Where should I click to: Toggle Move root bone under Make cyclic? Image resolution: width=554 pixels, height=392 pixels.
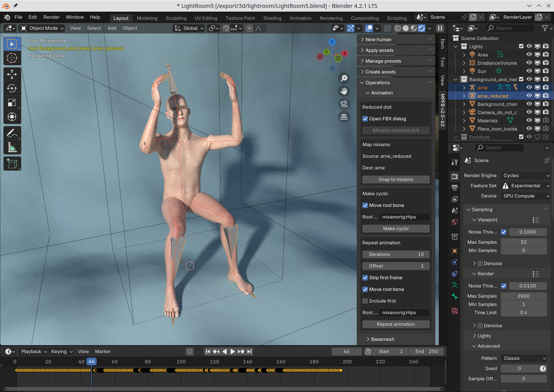tap(365, 205)
